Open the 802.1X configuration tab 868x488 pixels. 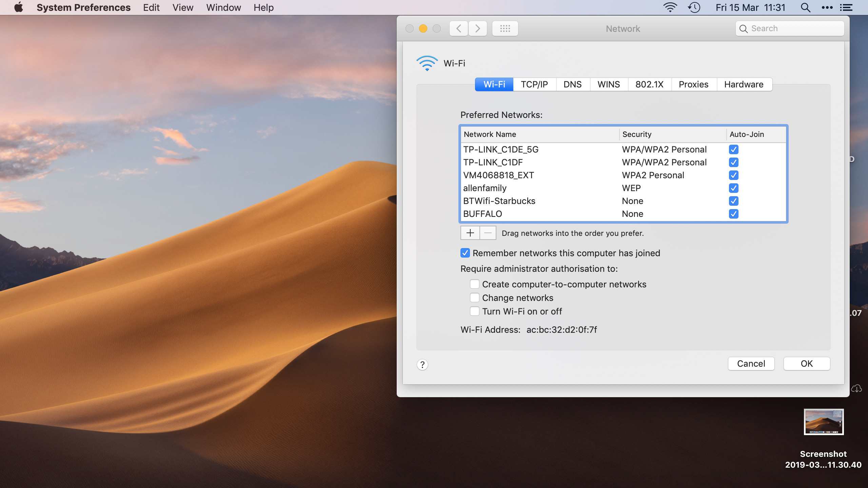pyautogui.click(x=649, y=84)
